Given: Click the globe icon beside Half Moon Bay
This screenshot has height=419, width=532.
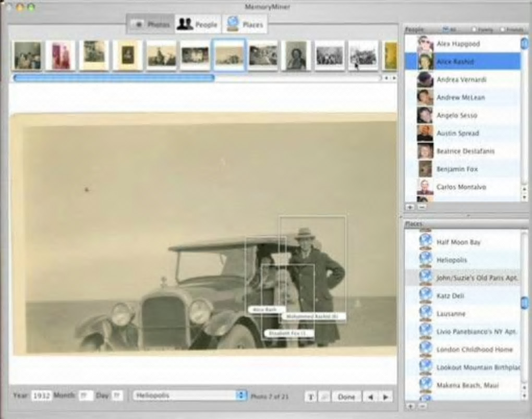Looking at the screenshot, I should pos(426,242).
